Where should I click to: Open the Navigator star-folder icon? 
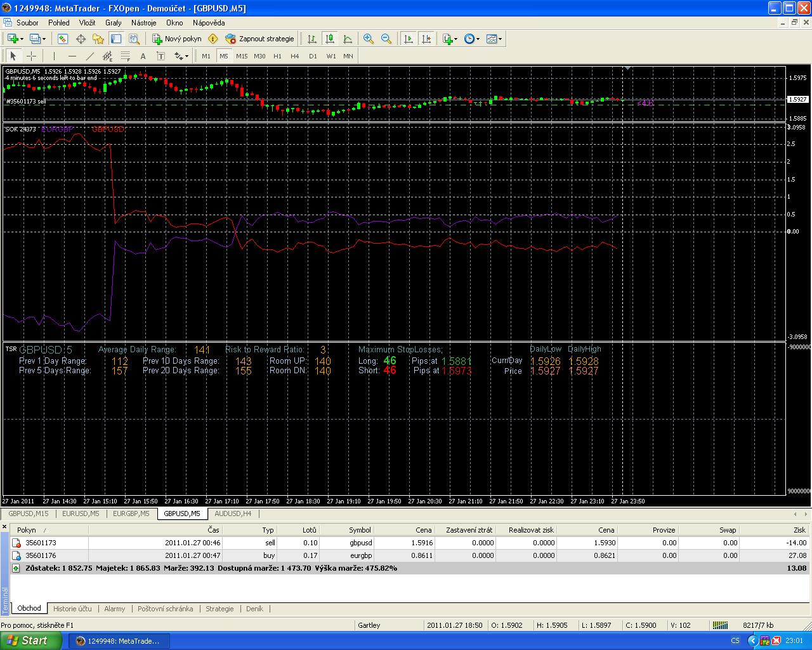point(98,39)
